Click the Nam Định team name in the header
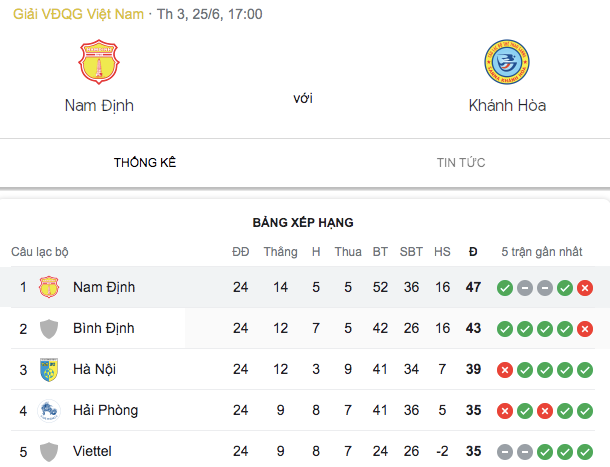610x467 pixels. 99,105
